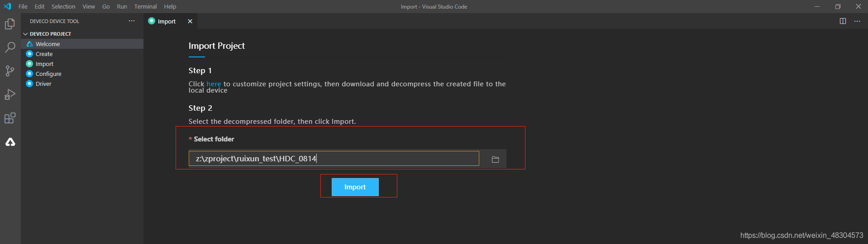The height and width of the screenshot is (244, 868).
Task: Open the Source Control view
Action: (10, 71)
